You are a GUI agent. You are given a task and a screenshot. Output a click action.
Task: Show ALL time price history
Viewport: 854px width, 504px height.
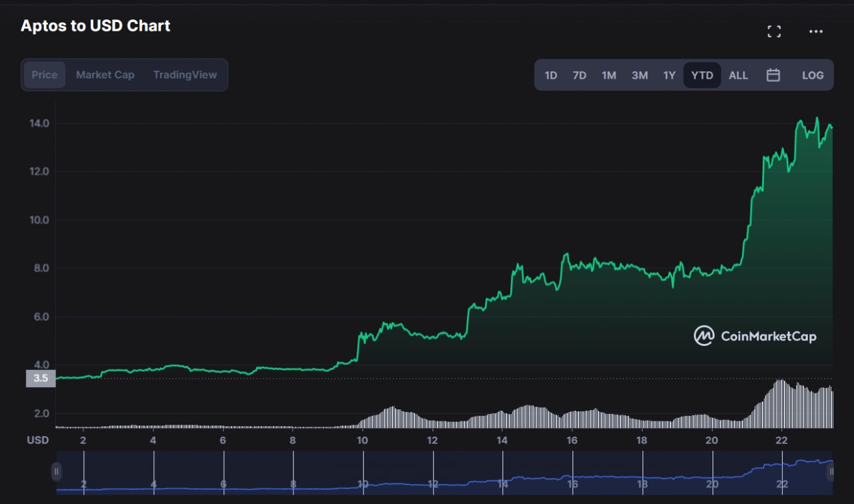[x=738, y=75]
